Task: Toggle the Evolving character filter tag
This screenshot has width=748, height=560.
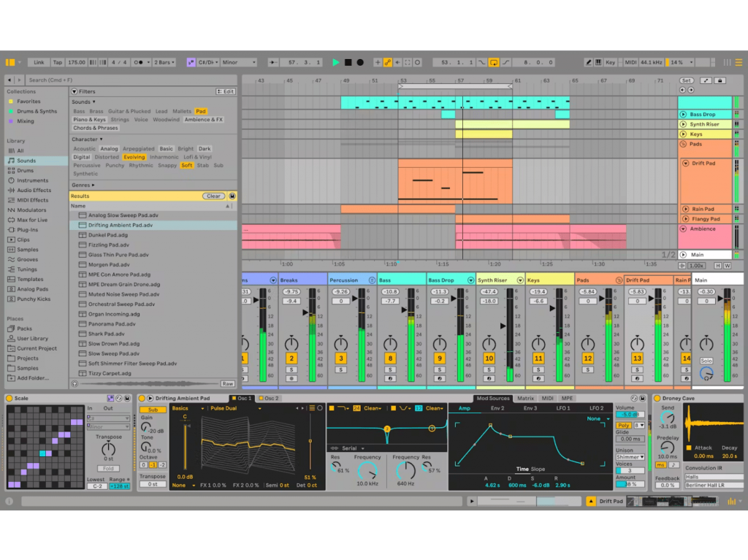Action: click(x=134, y=157)
